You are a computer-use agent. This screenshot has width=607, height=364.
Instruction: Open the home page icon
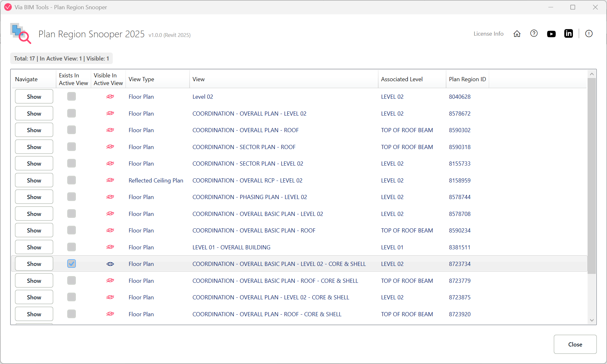[517, 34]
